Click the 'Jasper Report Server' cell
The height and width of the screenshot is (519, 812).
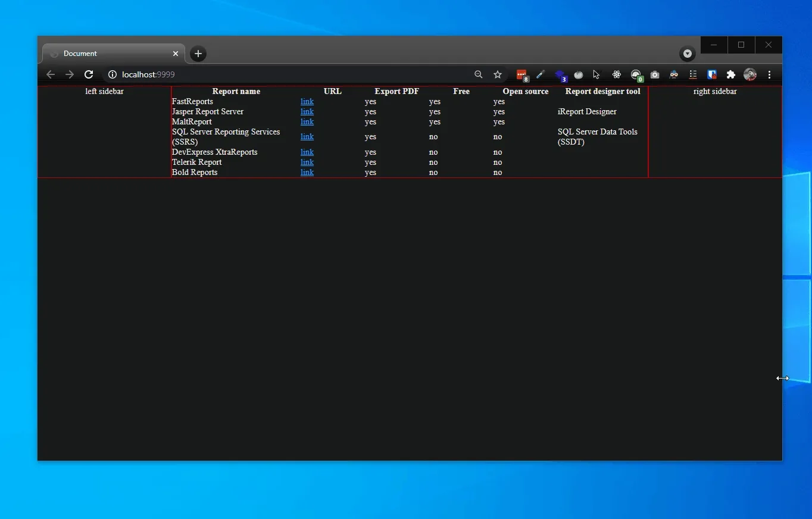click(208, 112)
